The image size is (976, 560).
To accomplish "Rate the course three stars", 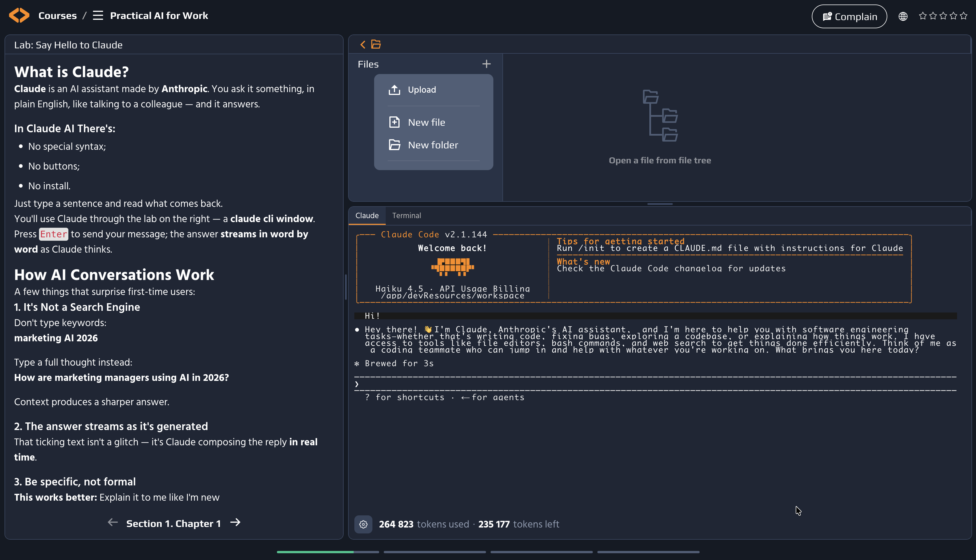I will coord(943,16).
